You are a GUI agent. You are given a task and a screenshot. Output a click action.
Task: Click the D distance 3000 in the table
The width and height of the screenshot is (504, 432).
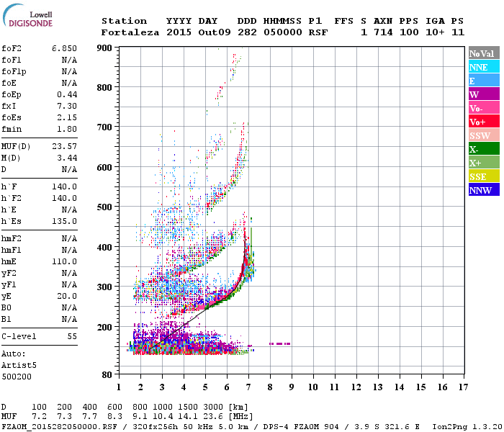(213, 408)
